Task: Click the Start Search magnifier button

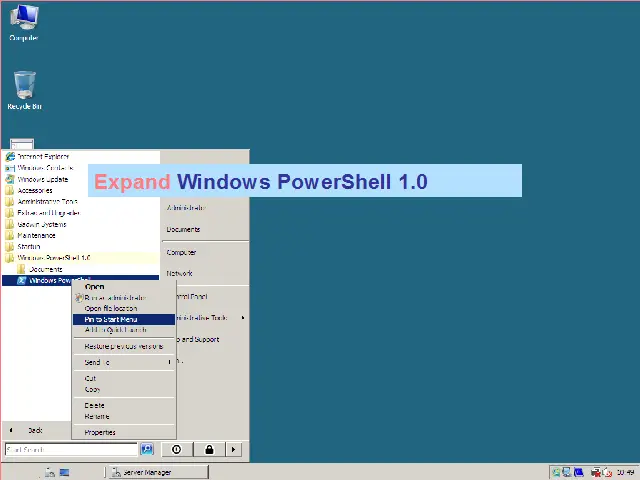Action: pos(147,449)
